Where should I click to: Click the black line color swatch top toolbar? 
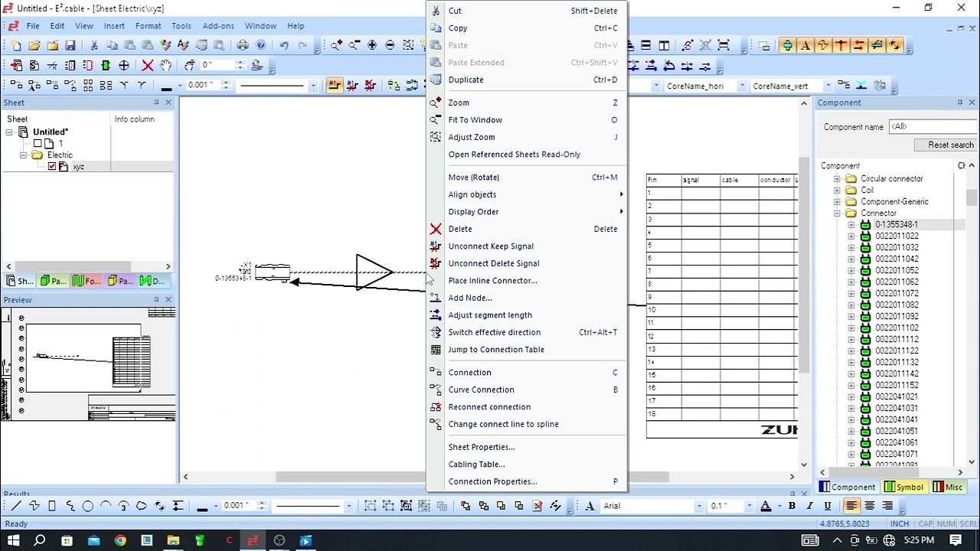pos(166,86)
